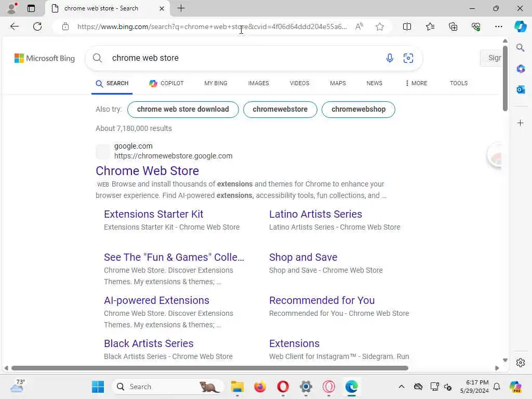Reload the page with refresh icon
Screen dimensions: 532x399
point(37,26)
